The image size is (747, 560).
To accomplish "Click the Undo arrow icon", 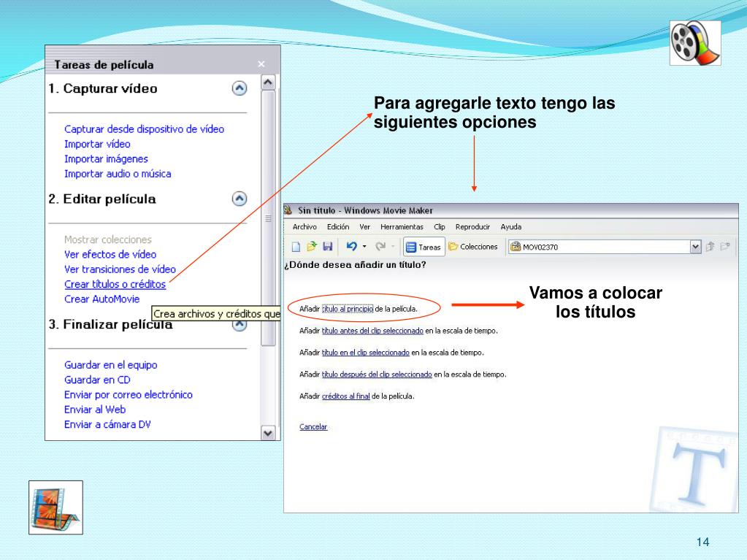I will pos(351,246).
